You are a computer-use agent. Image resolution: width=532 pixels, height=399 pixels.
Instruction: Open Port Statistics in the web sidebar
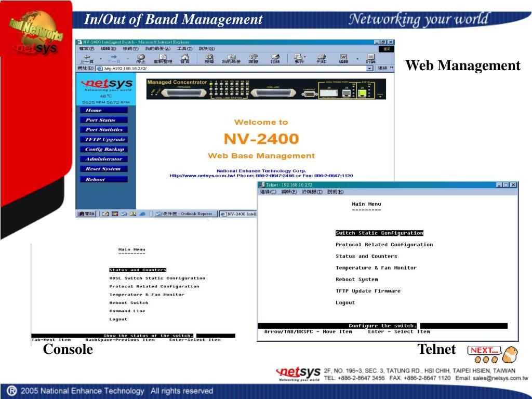104,129
